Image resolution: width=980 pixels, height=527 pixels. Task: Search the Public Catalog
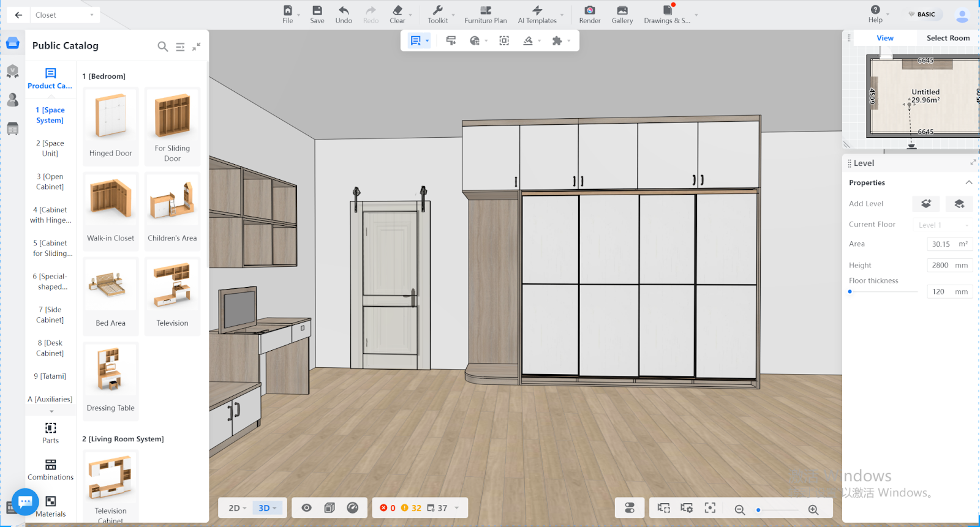(162, 47)
